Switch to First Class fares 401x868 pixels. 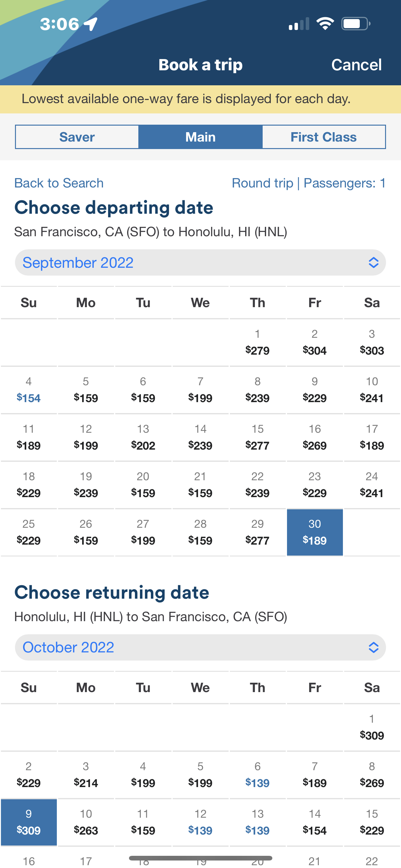pyautogui.click(x=324, y=137)
